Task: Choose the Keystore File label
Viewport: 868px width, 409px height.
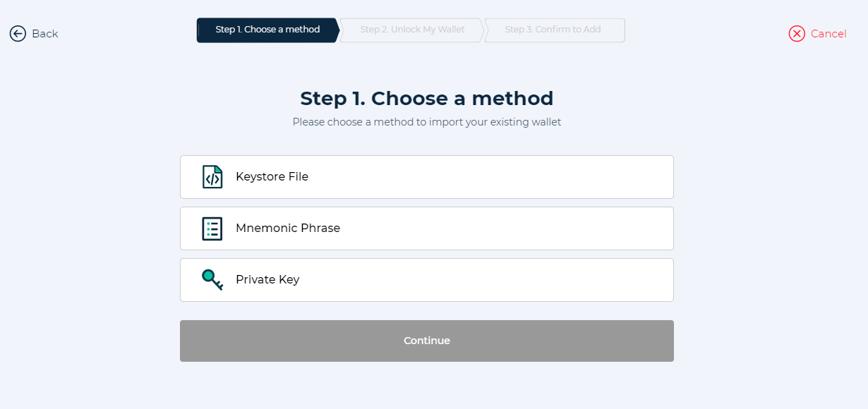Action: 272,177
